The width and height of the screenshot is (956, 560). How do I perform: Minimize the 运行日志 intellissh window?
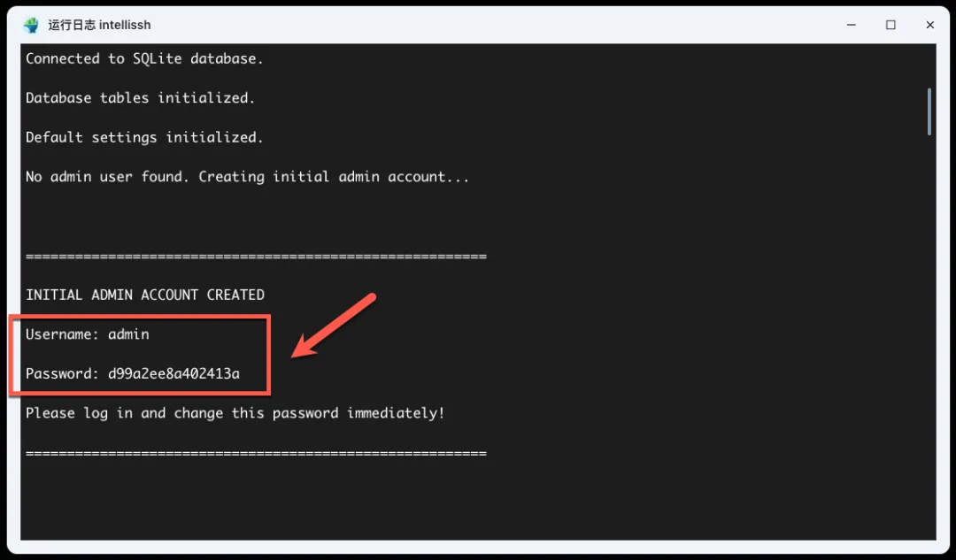852,25
